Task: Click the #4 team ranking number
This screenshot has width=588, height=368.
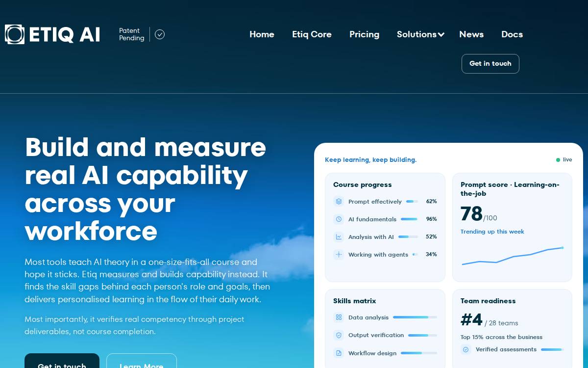Action: pyautogui.click(x=471, y=320)
